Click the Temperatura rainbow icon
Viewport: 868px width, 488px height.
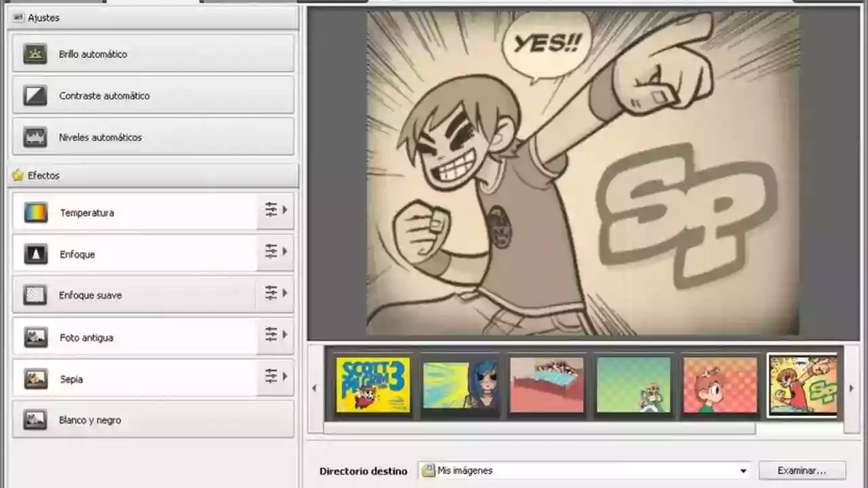tap(36, 213)
